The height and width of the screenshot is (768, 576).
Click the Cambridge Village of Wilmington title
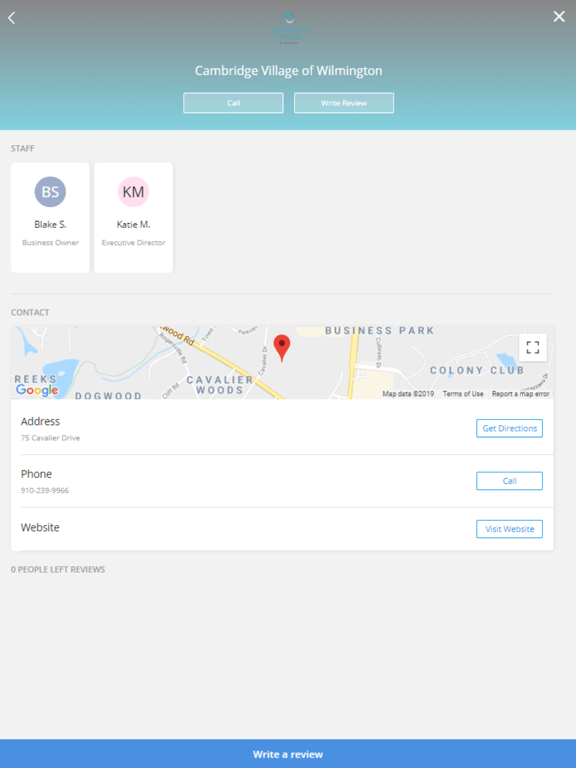[288, 71]
